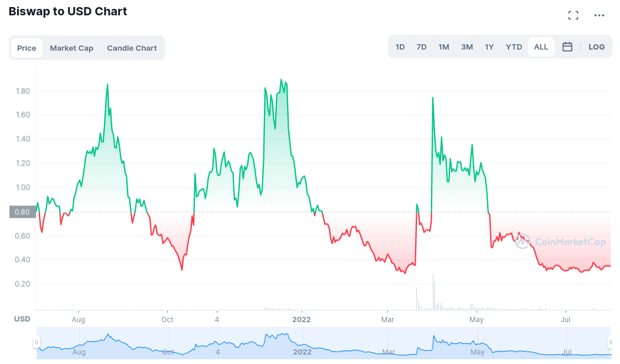
Task: Click the Oct label on main x-axis
Action: (167, 319)
